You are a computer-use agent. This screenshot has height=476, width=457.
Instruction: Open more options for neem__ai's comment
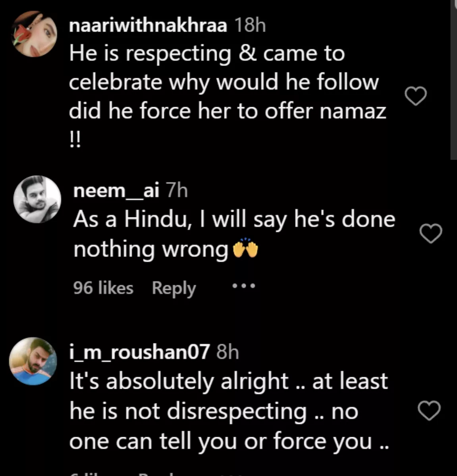243,286
